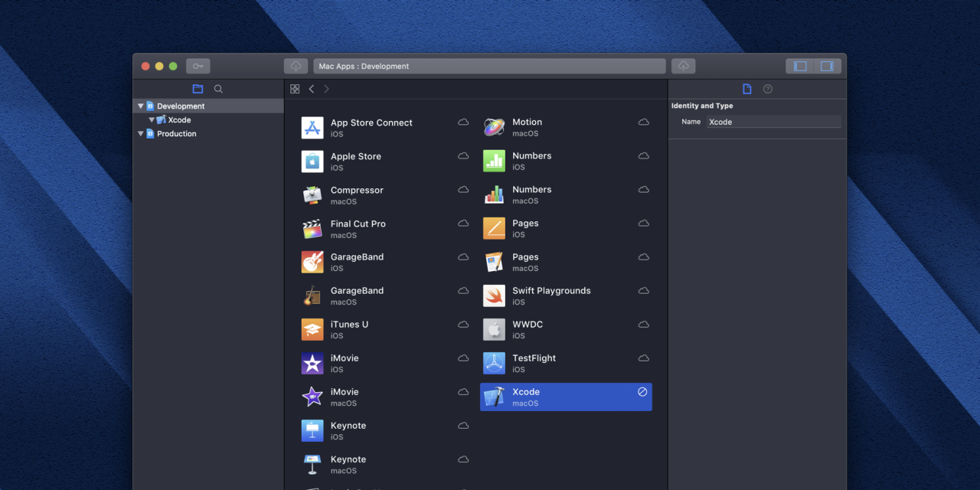Click the blocked circle icon on the Xcode row
Screen dimensions: 980x490
point(642,392)
